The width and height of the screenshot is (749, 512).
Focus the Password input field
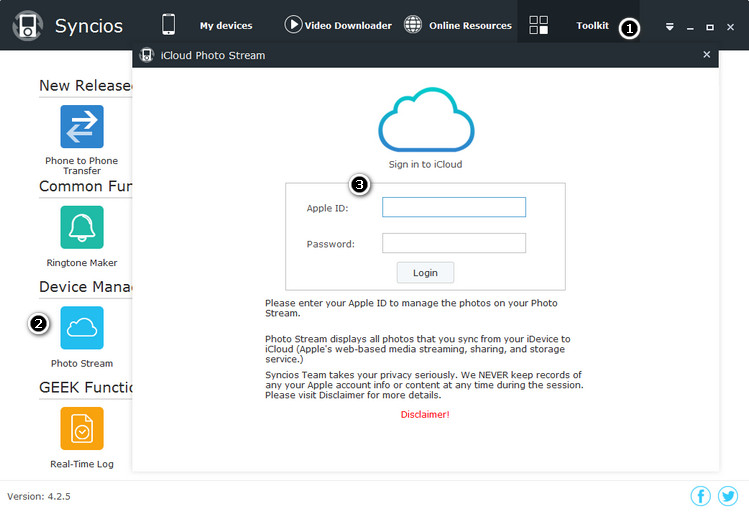pos(454,243)
